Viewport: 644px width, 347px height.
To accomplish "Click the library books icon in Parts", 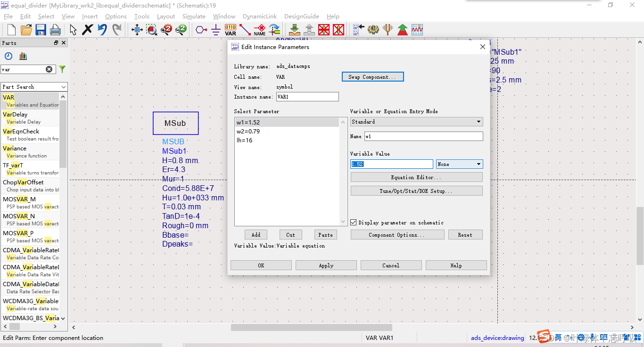I will pyautogui.click(x=23, y=56).
